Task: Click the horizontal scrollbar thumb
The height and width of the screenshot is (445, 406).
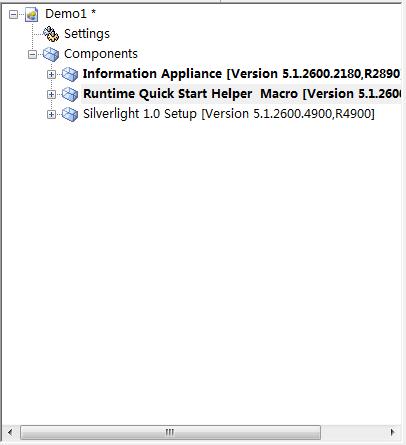Action: coord(170,433)
